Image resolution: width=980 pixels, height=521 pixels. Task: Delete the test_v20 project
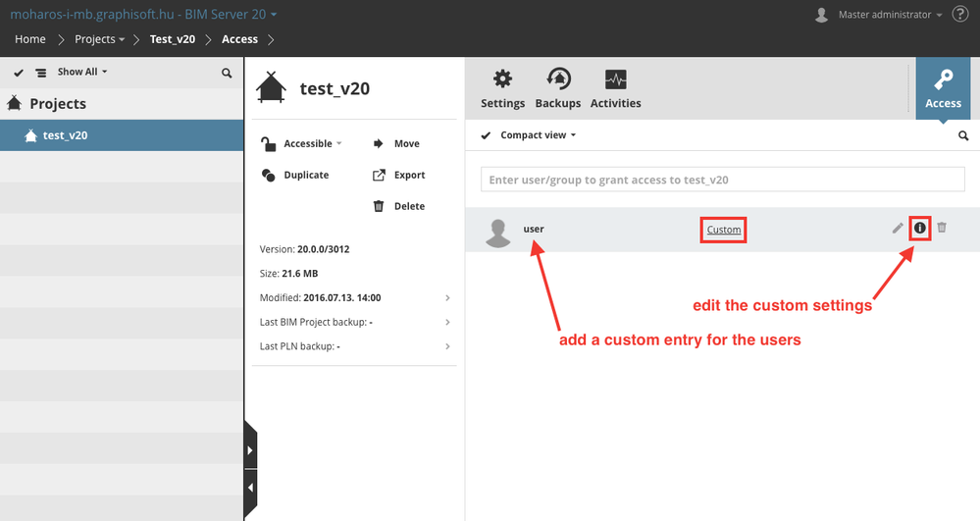click(398, 206)
